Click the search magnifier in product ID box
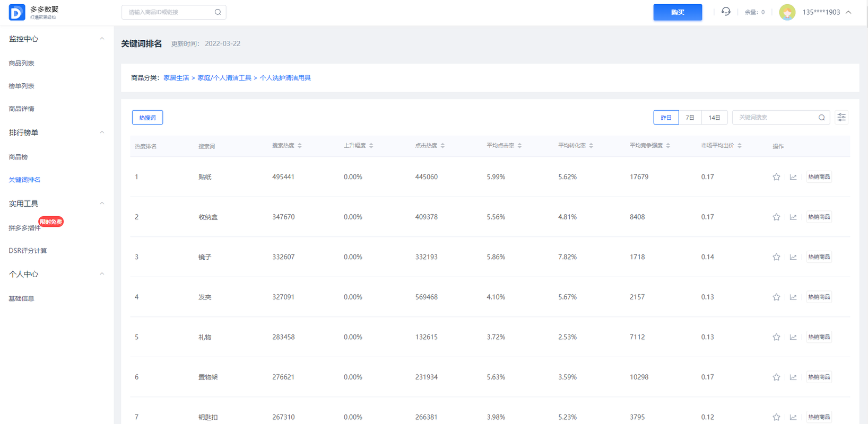868x424 pixels. tap(218, 12)
